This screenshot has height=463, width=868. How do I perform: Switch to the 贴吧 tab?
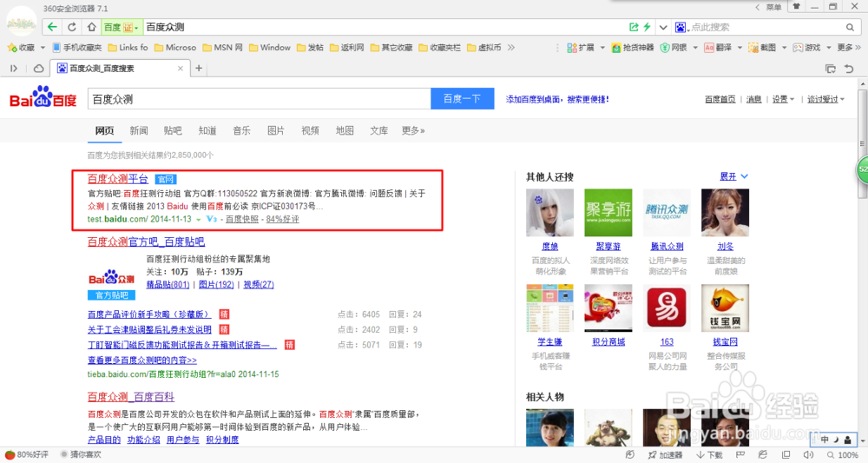tap(173, 130)
